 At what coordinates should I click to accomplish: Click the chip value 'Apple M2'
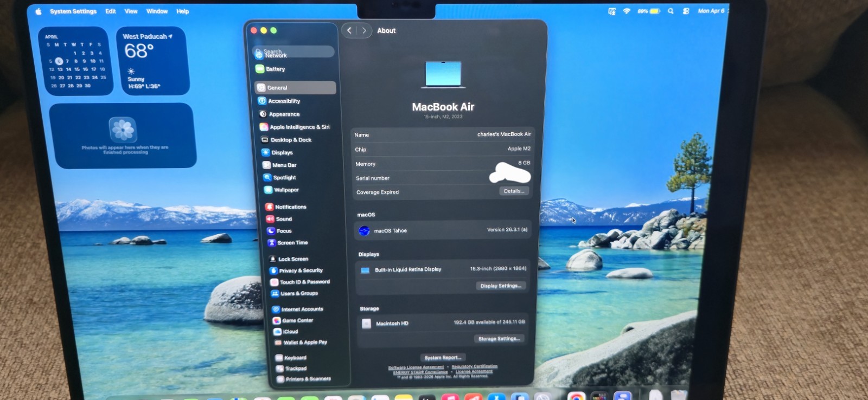click(519, 149)
